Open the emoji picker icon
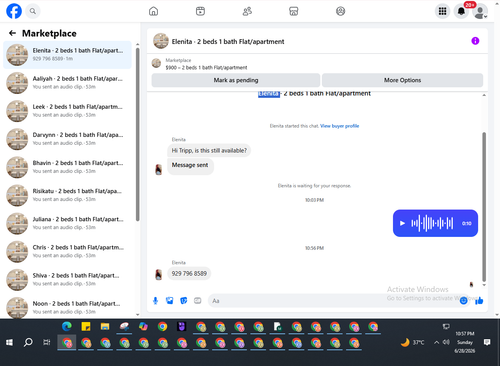The height and width of the screenshot is (366, 500). pyautogui.click(x=463, y=301)
